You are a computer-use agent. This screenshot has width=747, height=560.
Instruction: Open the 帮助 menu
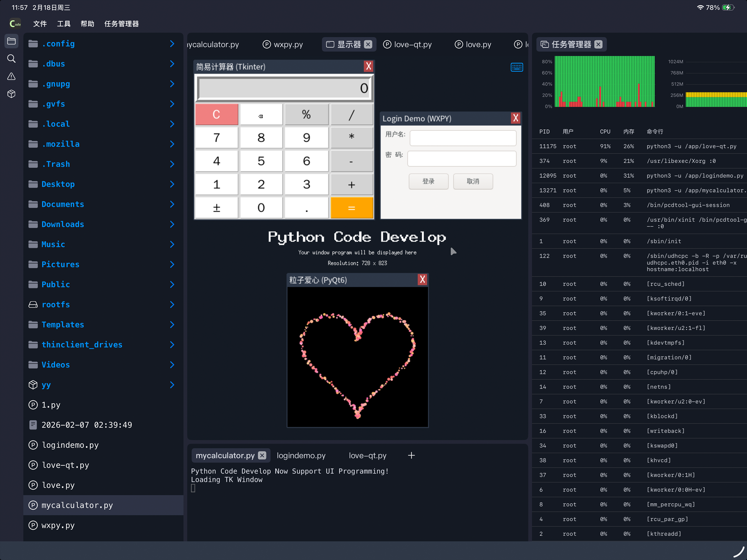[x=87, y=24]
